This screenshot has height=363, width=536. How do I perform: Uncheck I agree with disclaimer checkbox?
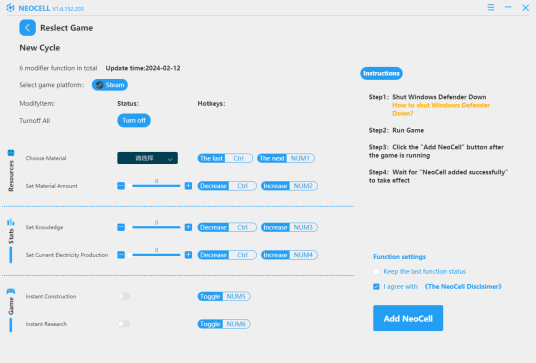376,286
